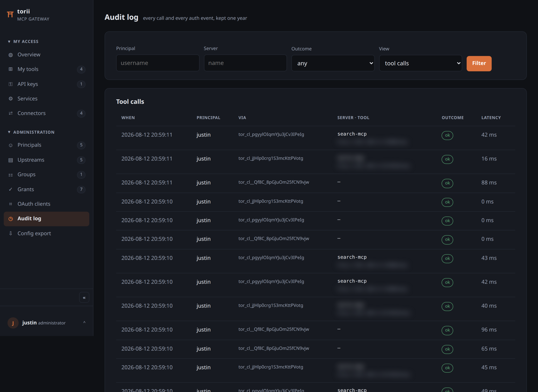
Task: Click the 88 ms latency value
Action: [x=489, y=183]
